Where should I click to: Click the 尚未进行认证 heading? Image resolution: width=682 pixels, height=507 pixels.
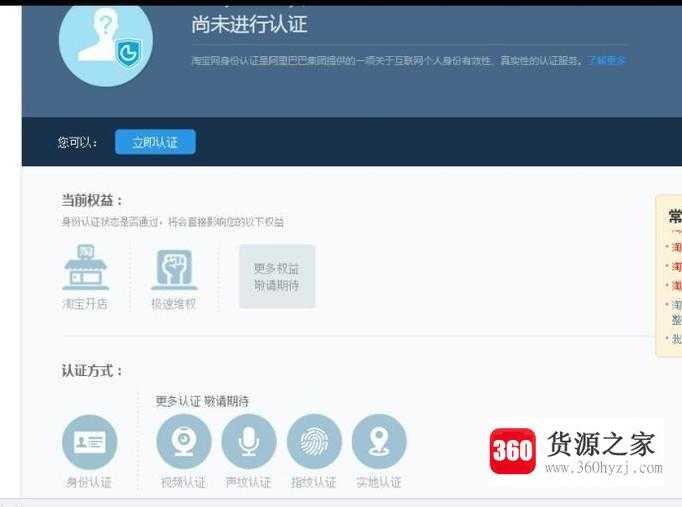(250, 24)
